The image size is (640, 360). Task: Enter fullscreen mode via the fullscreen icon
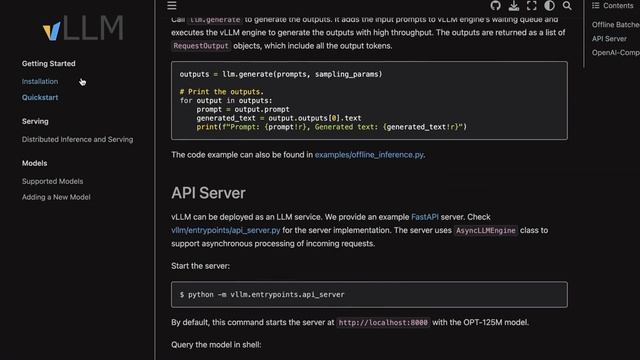tap(531, 5)
